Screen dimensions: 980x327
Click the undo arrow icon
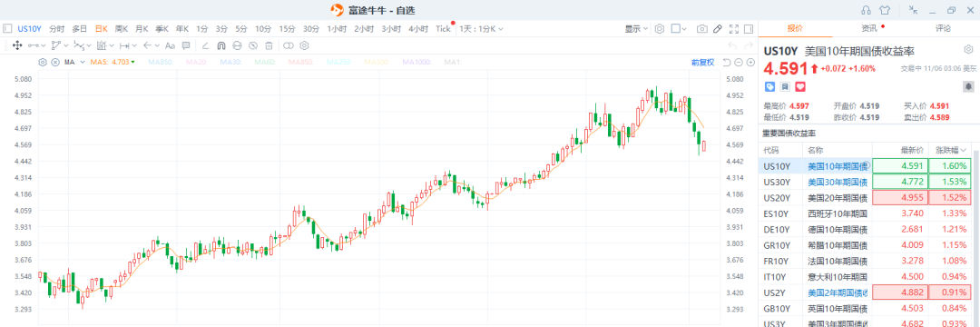click(x=733, y=45)
